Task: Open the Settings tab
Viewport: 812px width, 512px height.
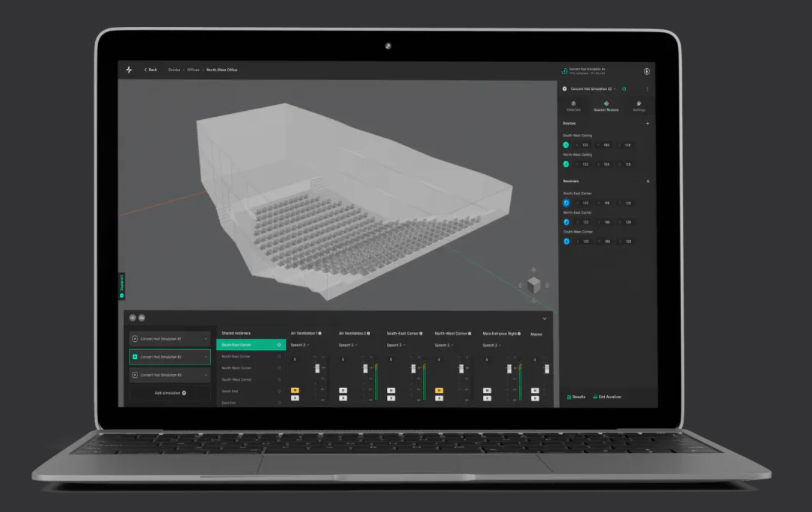Action: point(639,106)
